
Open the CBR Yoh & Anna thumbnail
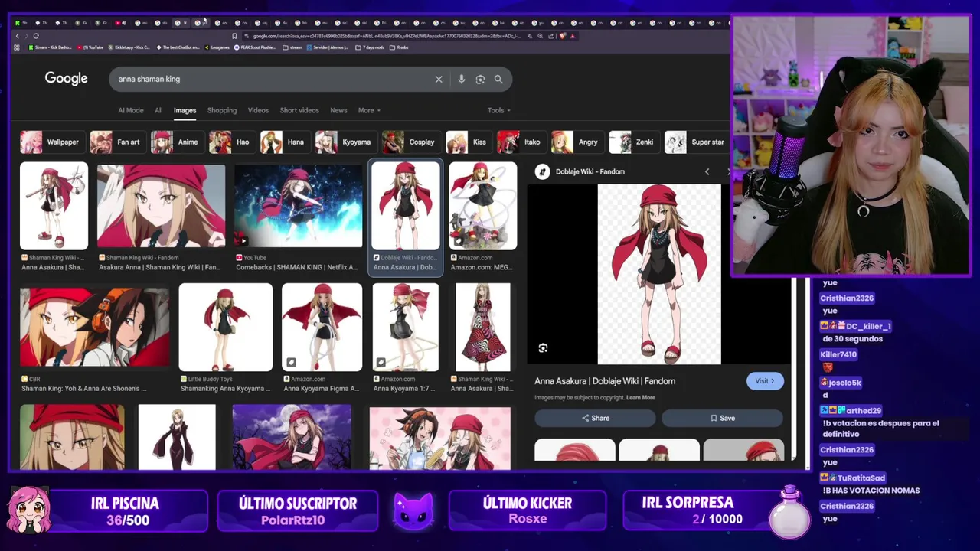click(95, 328)
